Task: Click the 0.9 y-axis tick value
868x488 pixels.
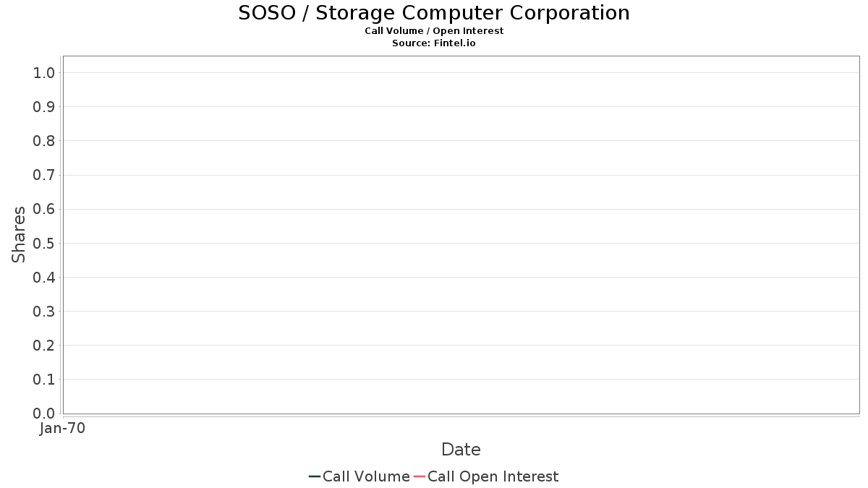Action: 44,107
